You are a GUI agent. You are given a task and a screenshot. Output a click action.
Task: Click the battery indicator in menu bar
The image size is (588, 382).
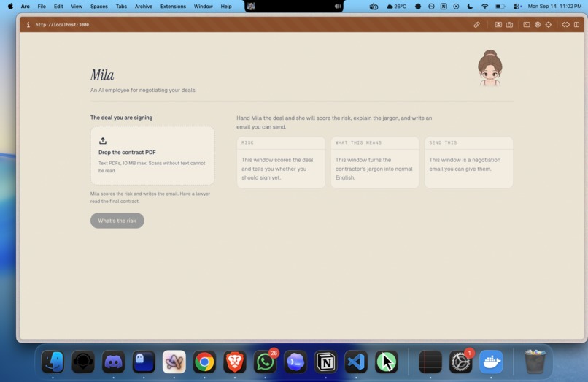coord(500,7)
